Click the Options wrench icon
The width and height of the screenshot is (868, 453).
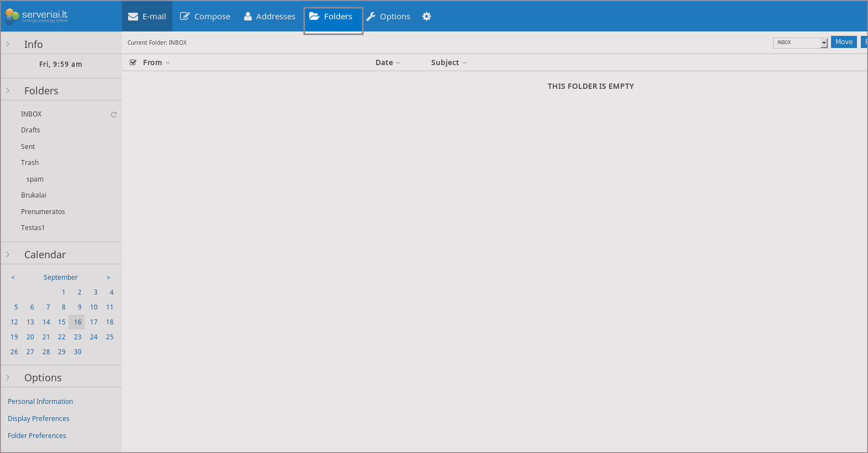[371, 17]
